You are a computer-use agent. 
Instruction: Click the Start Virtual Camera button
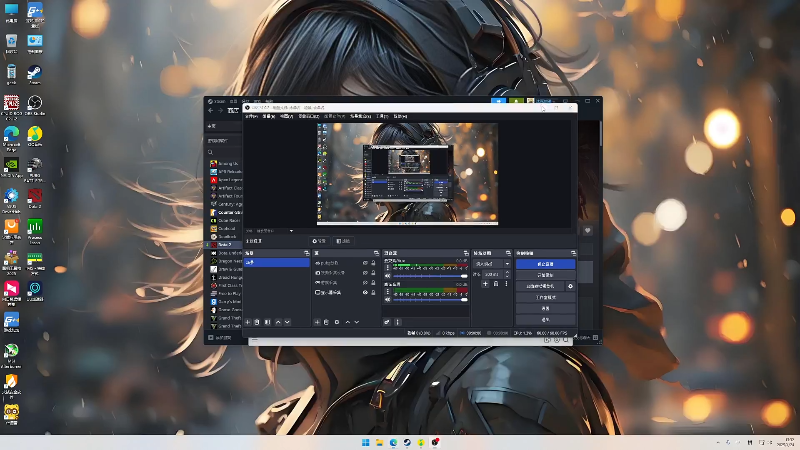(540, 286)
